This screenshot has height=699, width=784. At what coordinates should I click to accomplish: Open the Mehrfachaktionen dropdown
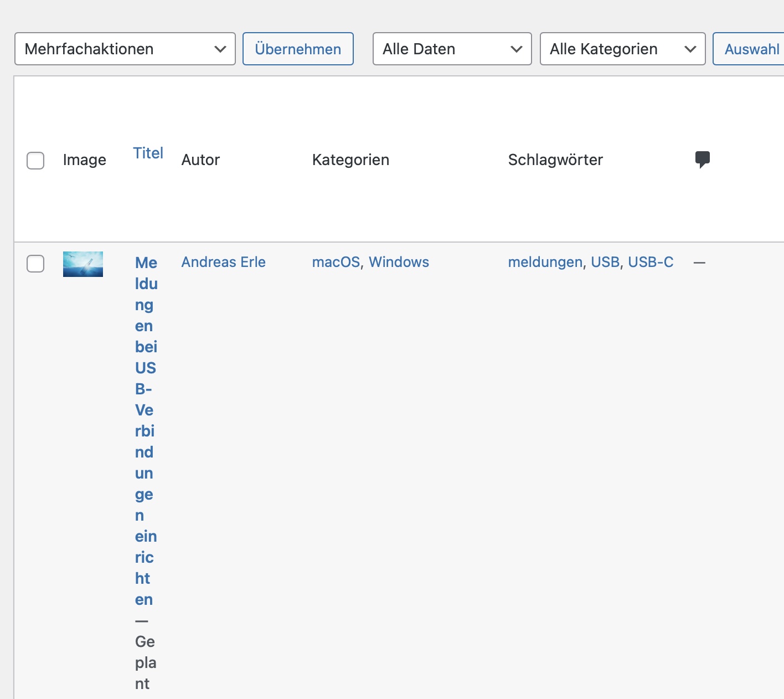click(x=125, y=49)
